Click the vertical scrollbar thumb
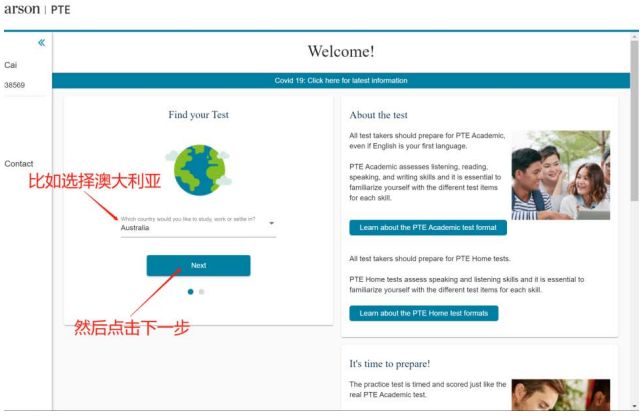The height and width of the screenshot is (416, 643). point(634,121)
